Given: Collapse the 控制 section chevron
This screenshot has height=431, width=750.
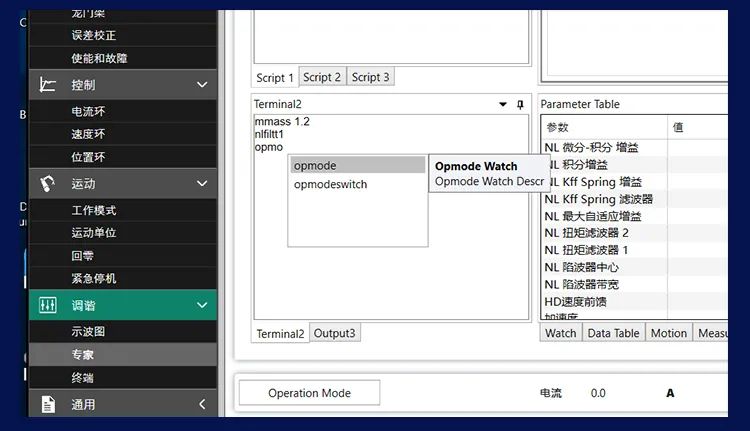Looking at the screenshot, I should click(x=202, y=85).
